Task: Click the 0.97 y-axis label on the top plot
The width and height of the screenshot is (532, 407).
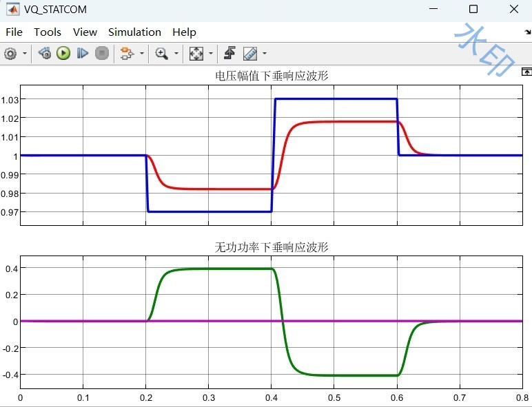Action: [10, 213]
